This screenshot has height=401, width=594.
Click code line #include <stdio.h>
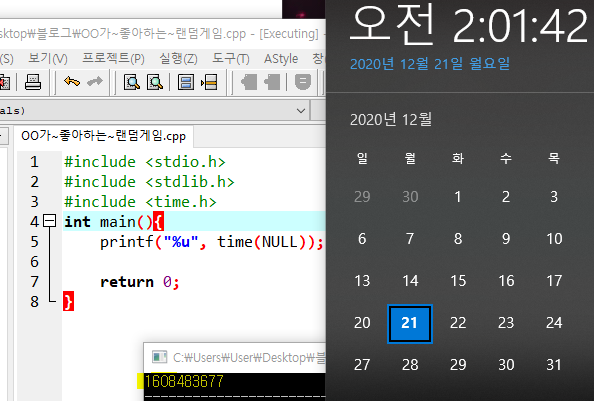[145, 162]
